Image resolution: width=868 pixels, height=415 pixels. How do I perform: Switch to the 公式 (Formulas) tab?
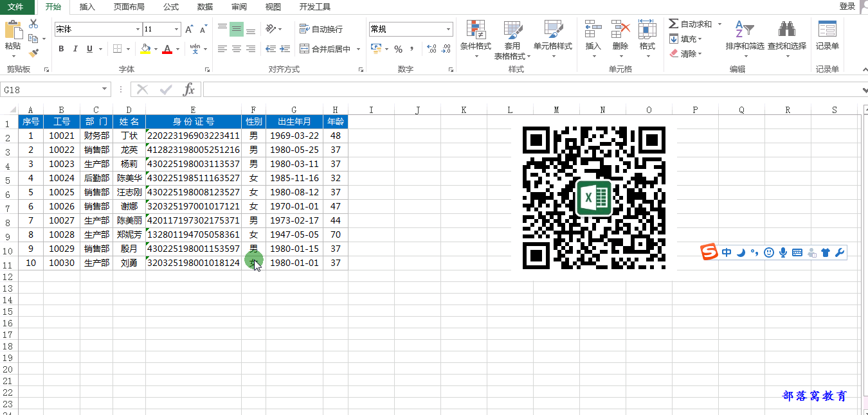click(x=171, y=7)
